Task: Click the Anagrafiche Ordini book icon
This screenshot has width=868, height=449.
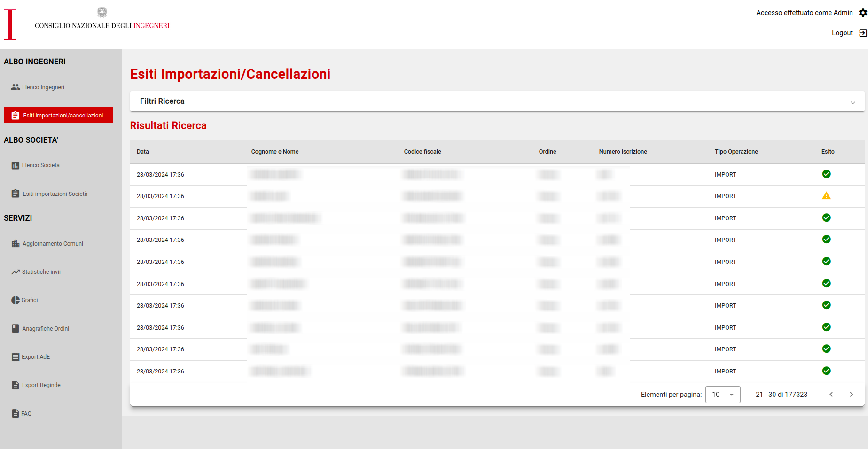Action: coord(16,329)
